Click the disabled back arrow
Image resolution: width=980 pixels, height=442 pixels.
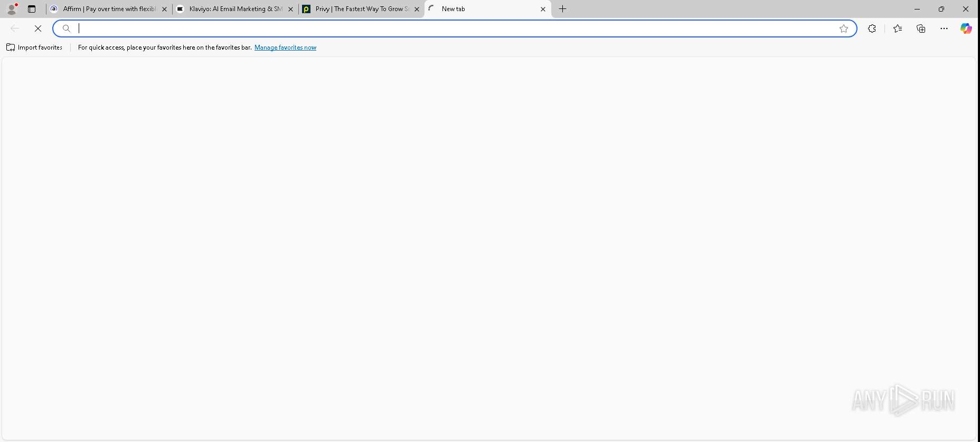(x=15, y=28)
